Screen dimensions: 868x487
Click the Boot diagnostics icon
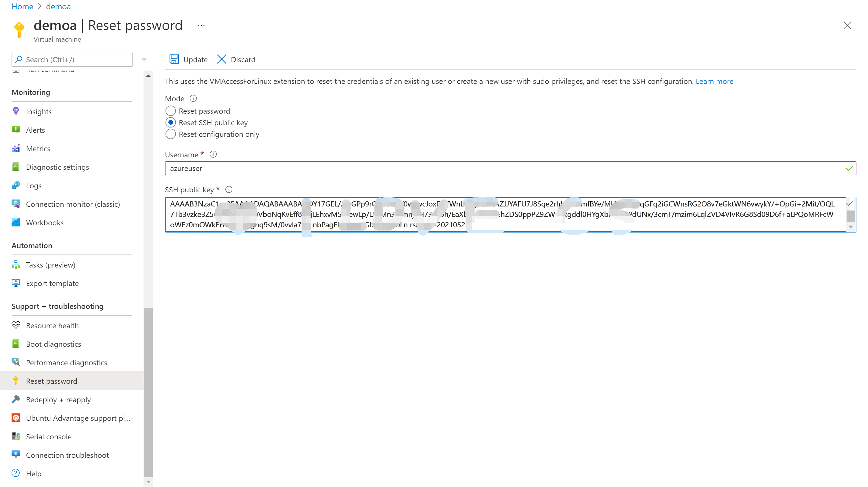coord(16,344)
